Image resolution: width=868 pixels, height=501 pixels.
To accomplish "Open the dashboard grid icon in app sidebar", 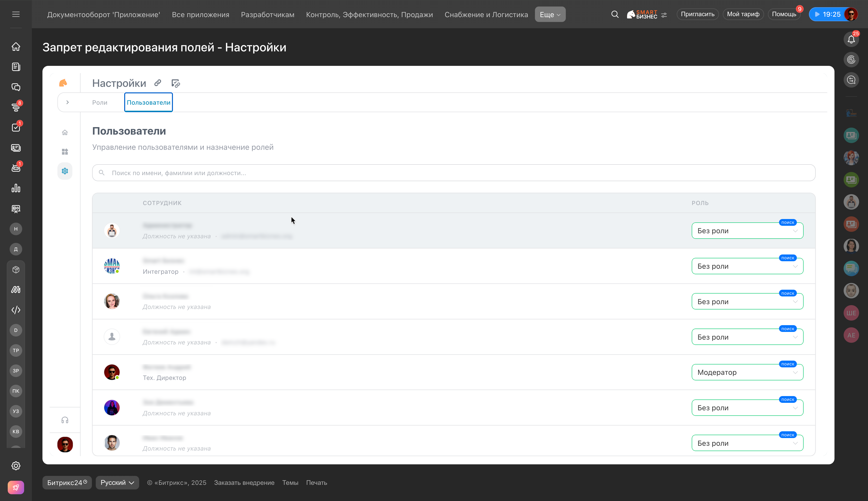I will (65, 152).
